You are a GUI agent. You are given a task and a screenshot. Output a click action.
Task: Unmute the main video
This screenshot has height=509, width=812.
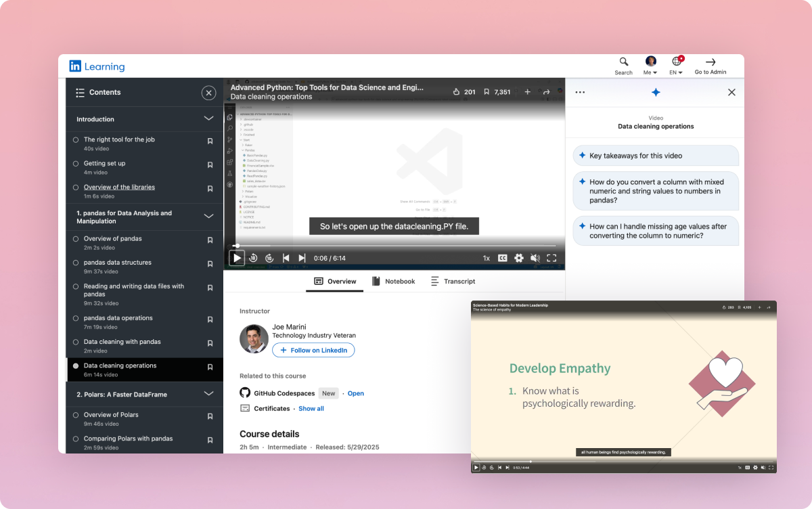pos(535,258)
